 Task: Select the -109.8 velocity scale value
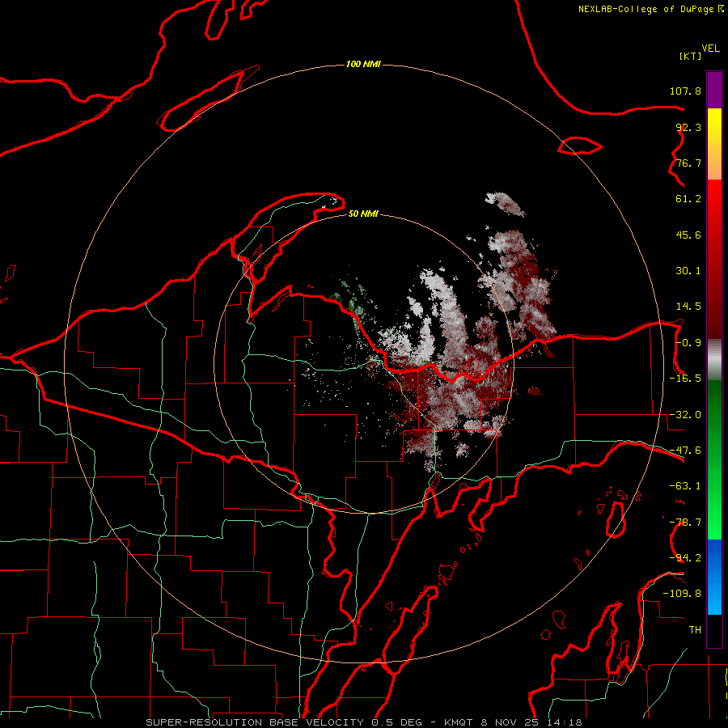tap(682, 594)
